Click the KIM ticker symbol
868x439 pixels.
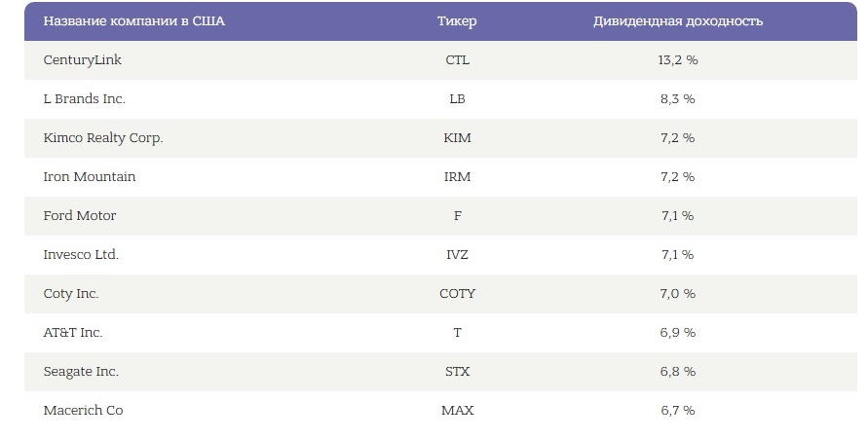point(457,137)
